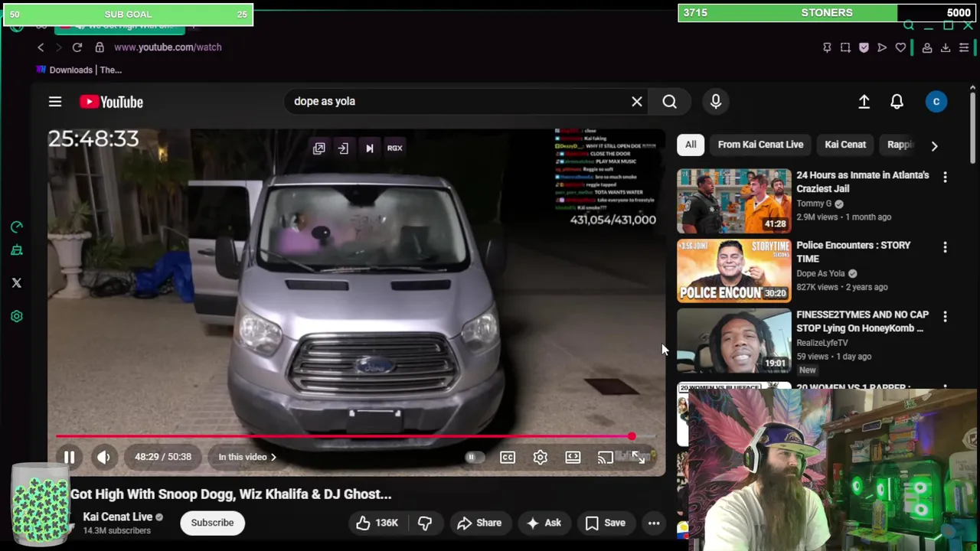The image size is (980, 551).
Task: Click the snapshot icon in the browser toolbar
Action: pos(845,47)
